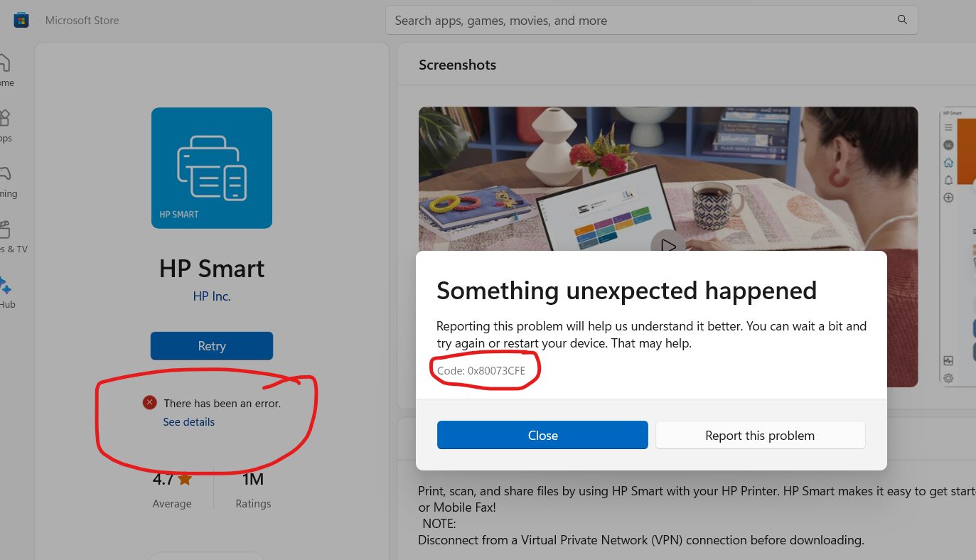Click Report this problem button
Image resolution: width=976 pixels, height=560 pixels.
point(760,436)
